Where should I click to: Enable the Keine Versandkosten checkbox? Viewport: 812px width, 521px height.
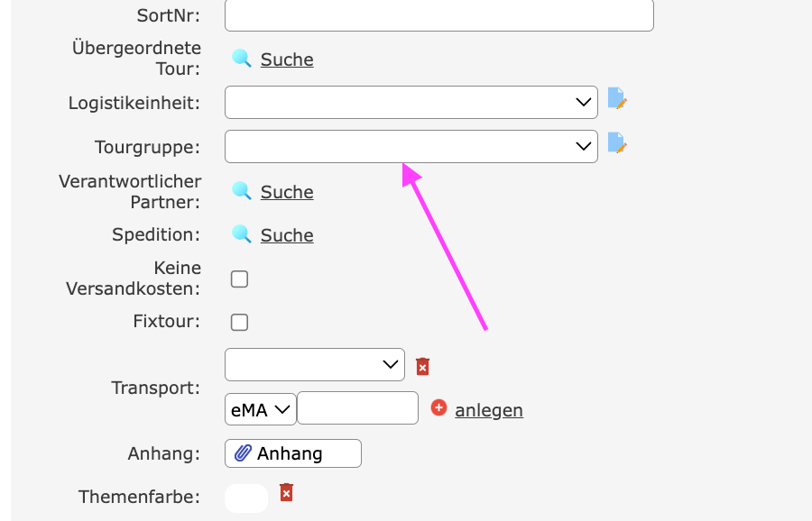coord(239,279)
